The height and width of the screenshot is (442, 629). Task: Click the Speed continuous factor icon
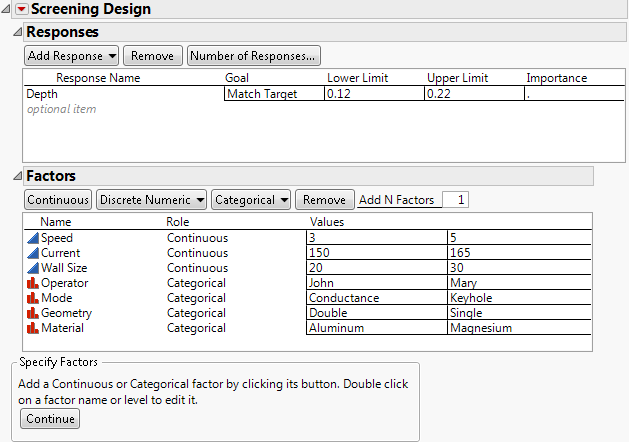(32, 238)
